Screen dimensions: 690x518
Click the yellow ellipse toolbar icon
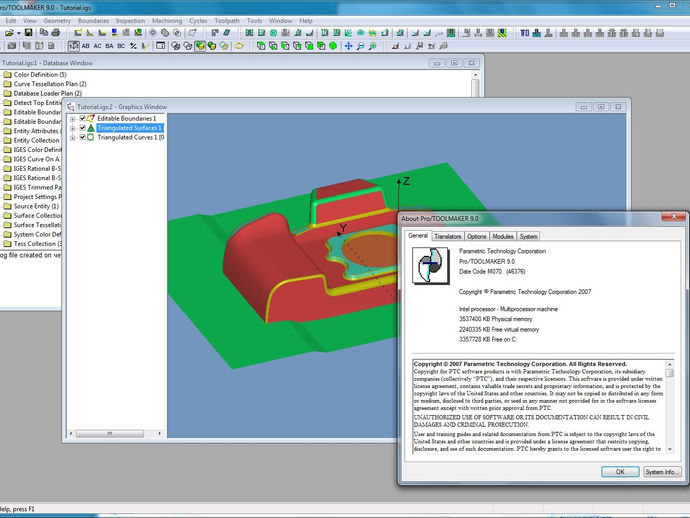(x=239, y=46)
